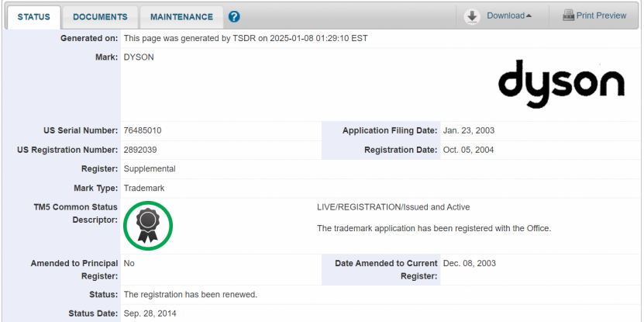Select the registration number 2892039
Screen dimensions: 644x322
point(140,150)
